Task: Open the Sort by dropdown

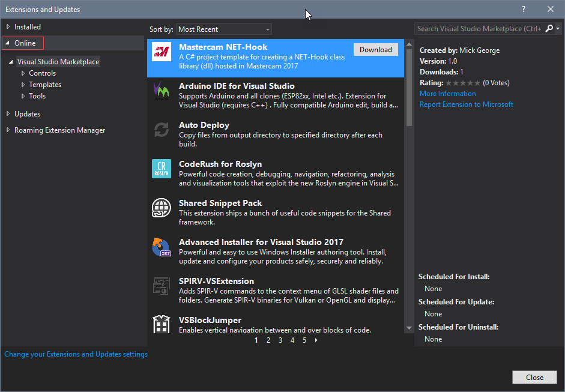Action: tap(224, 29)
